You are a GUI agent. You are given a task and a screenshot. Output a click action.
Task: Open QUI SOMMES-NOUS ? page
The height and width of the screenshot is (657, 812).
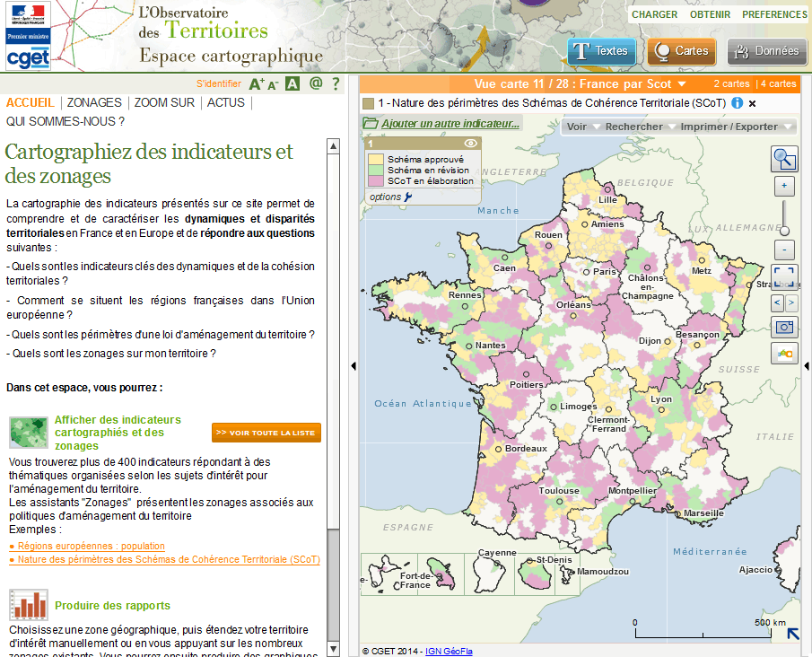(x=65, y=121)
